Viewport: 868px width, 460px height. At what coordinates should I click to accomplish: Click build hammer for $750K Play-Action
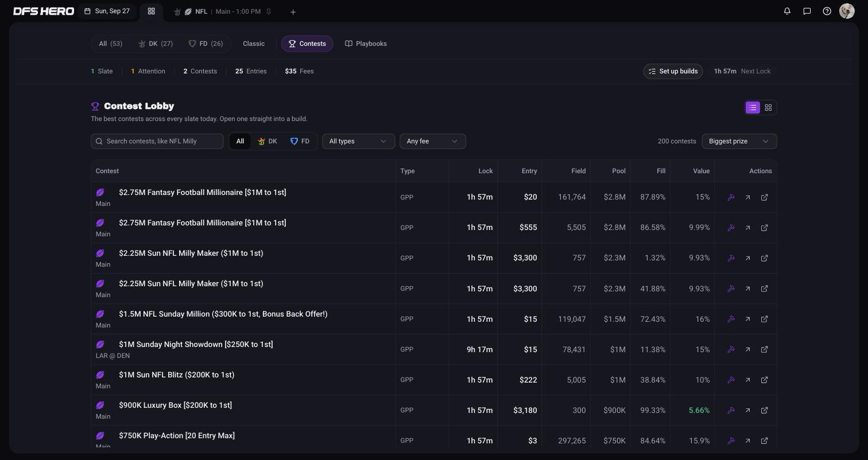[x=731, y=440]
